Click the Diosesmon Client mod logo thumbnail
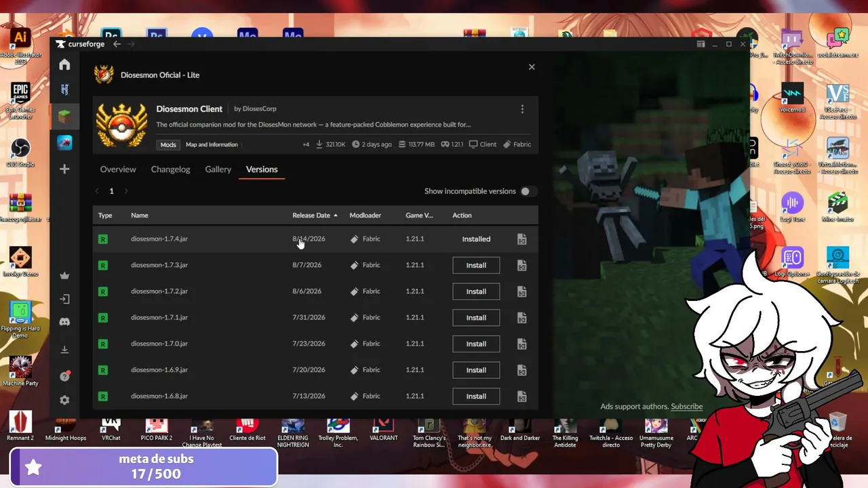This screenshot has width=868, height=488. point(121,125)
